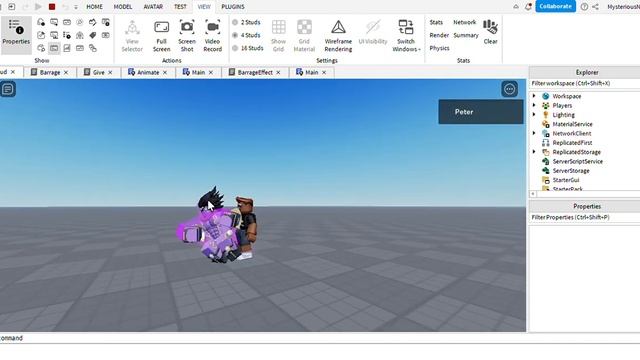Viewport: 640px width, 360px height.
Task: Switch to the MODEL ribbon tab
Action: click(123, 7)
